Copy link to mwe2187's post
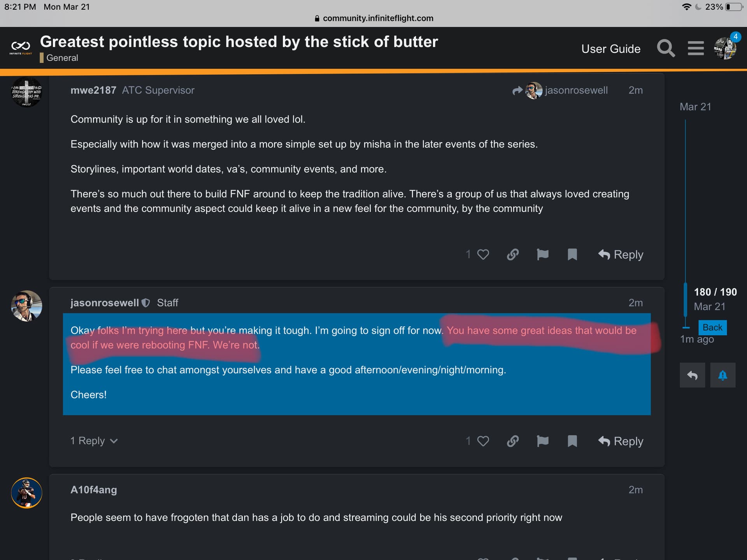Image resolution: width=747 pixels, height=560 pixels. (513, 254)
